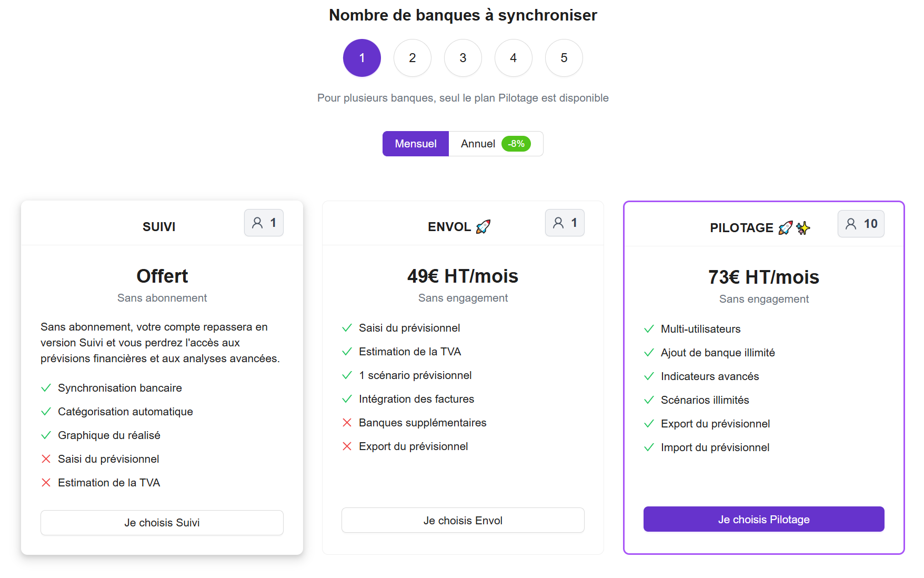Viewport: 924px width, 578px height.
Task: Click red cross for Export du prévisionnel in Envol
Action: (347, 446)
